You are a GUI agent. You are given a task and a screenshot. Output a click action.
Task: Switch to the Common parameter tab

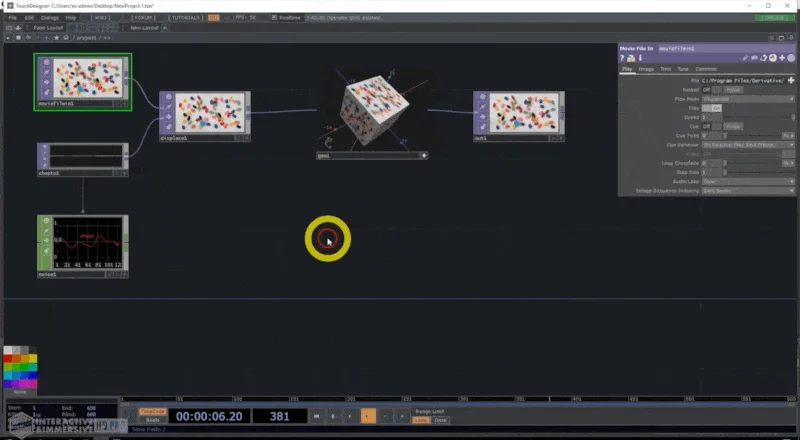click(706, 69)
